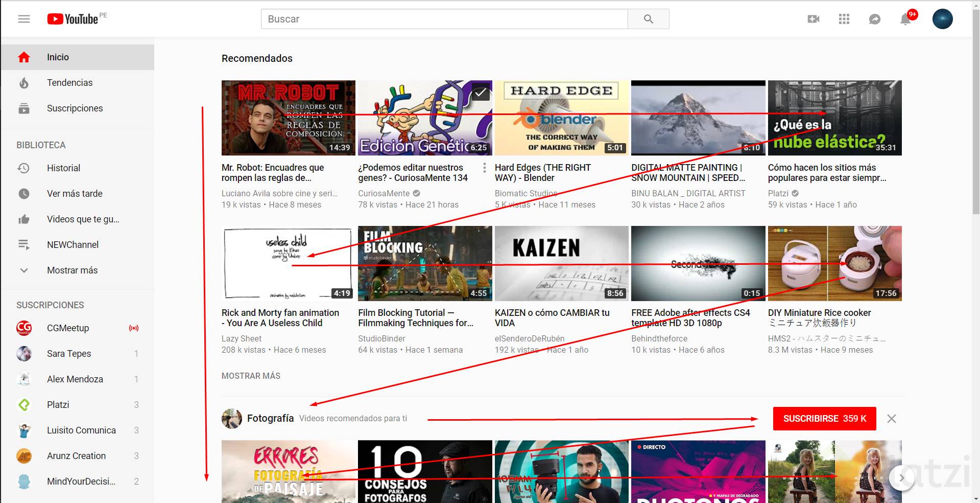Open the Rick and Morty fan animation thumbnail

click(289, 263)
